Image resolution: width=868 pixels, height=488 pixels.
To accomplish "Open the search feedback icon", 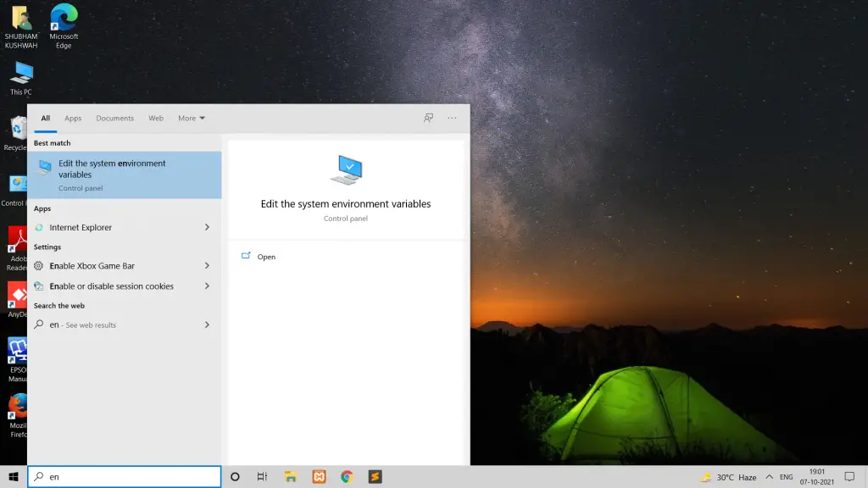I will coord(428,118).
